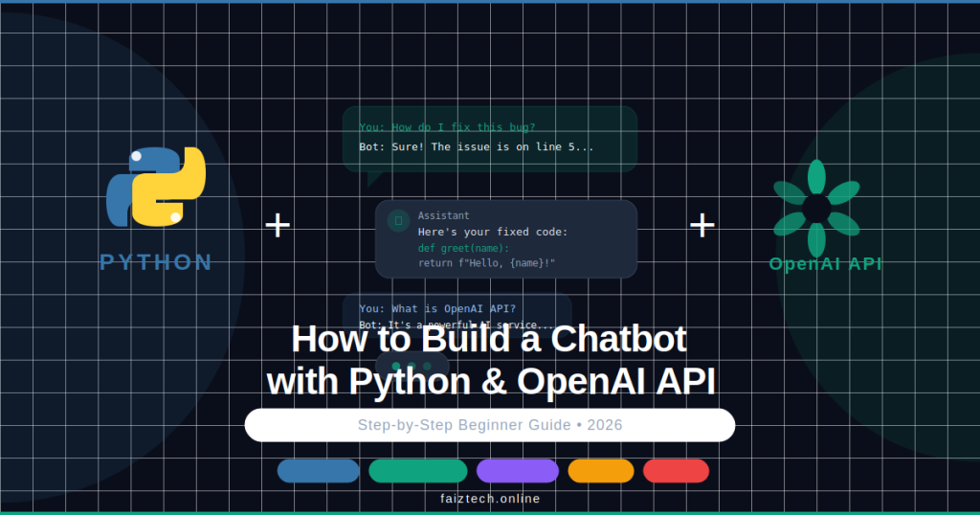Viewport: 980px width, 515px height.
Task: Select the "PYTHON" label text
Action: (156, 262)
